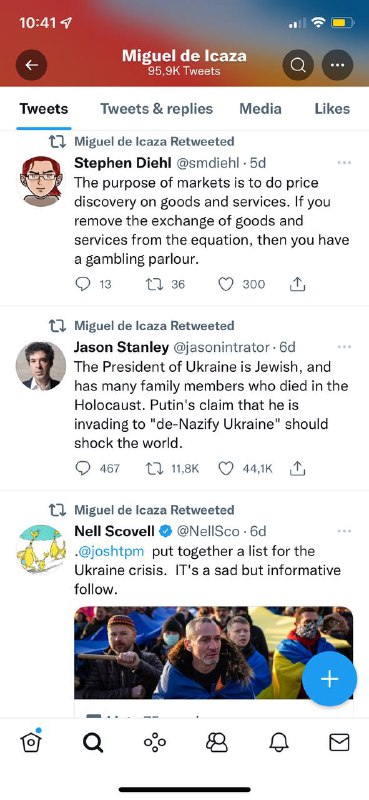369x800 pixels.
Task: Like Jason Stanley's tweet
Action: 226,468
